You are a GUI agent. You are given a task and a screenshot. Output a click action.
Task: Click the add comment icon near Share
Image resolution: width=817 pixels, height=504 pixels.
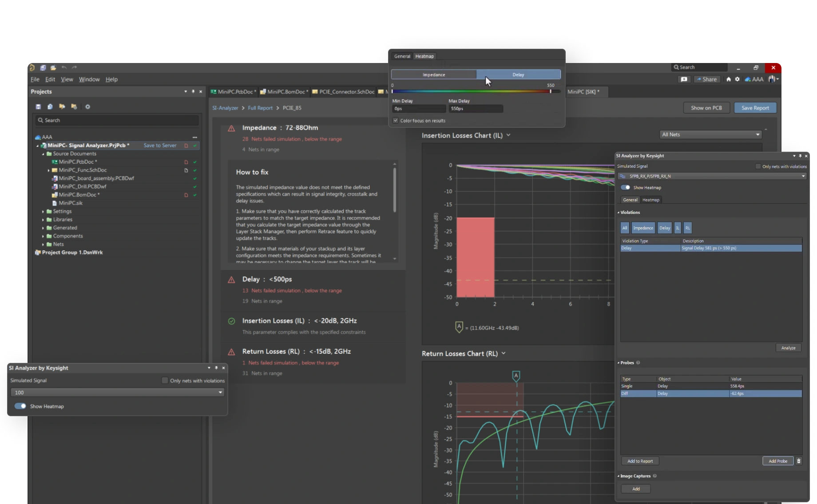684,79
